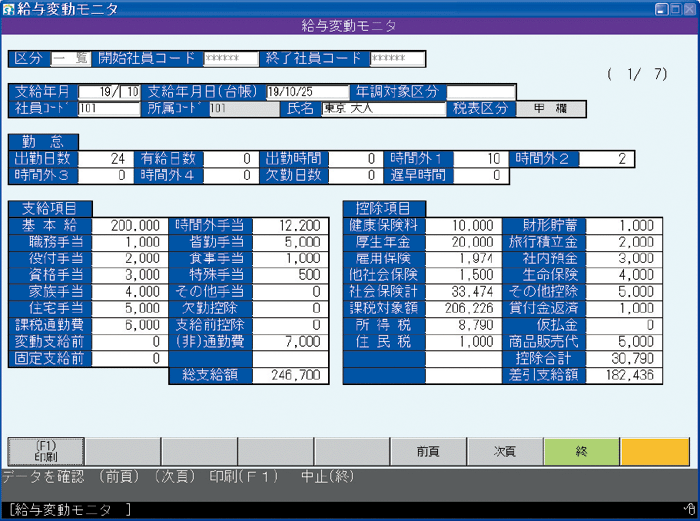Select the 支給年月日(台帳) date field

(x=304, y=92)
